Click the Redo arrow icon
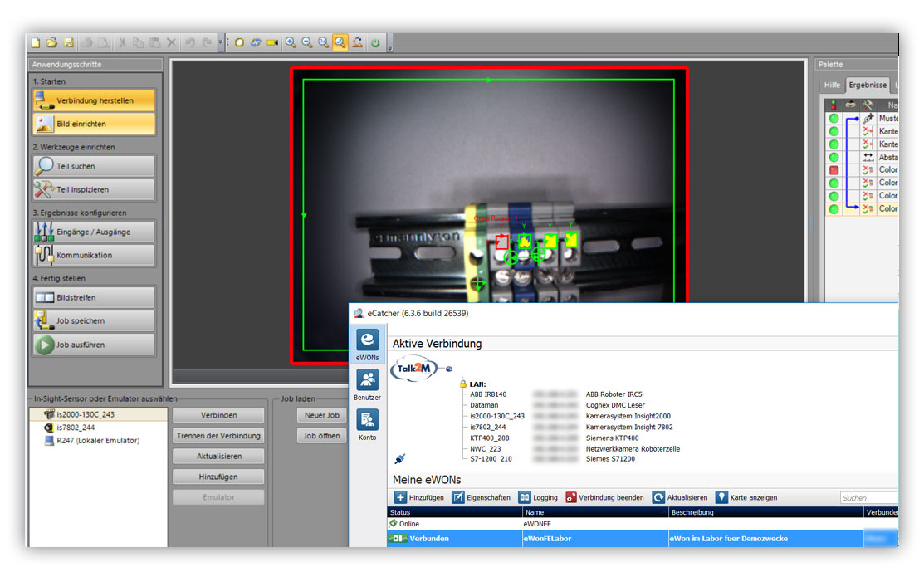The height and width of the screenshot is (572, 924). 207,42
